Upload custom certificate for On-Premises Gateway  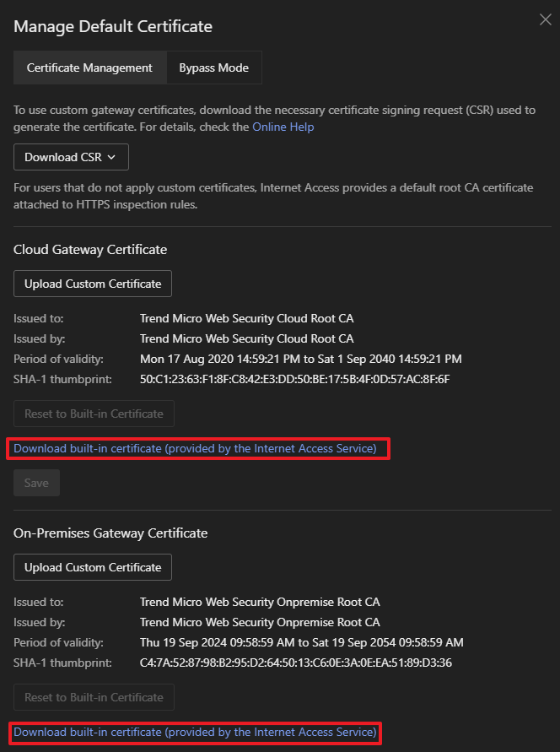click(x=93, y=567)
